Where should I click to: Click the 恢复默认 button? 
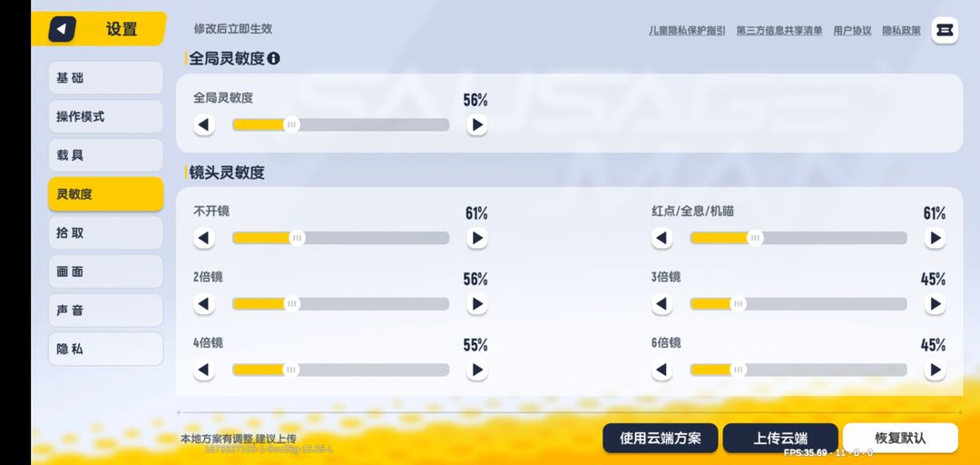900,438
